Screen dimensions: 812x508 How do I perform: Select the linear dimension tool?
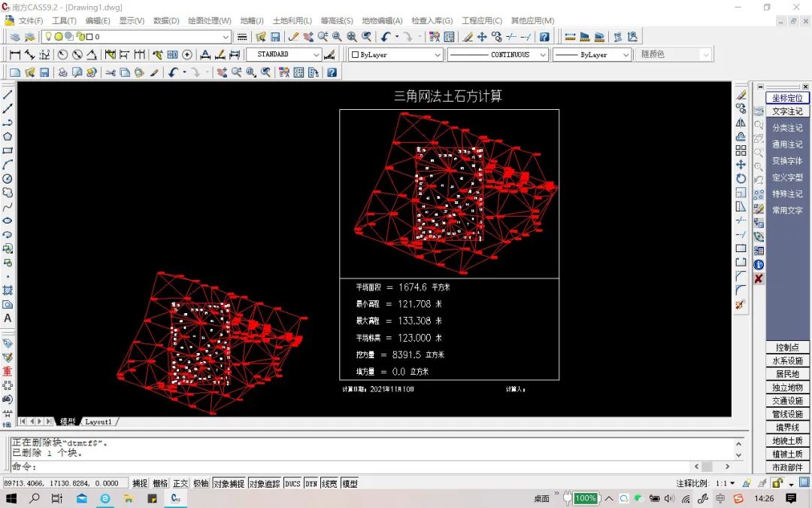pyautogui.click(x=15, y=54)
